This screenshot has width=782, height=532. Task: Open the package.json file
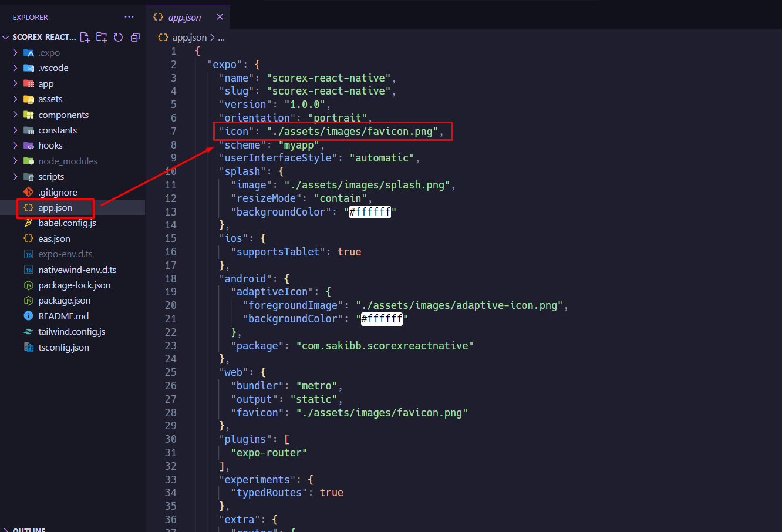(65, 300)
